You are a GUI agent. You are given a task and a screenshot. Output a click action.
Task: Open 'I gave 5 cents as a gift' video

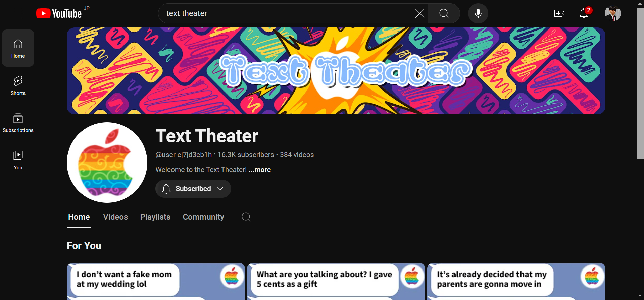click(336, 281)
